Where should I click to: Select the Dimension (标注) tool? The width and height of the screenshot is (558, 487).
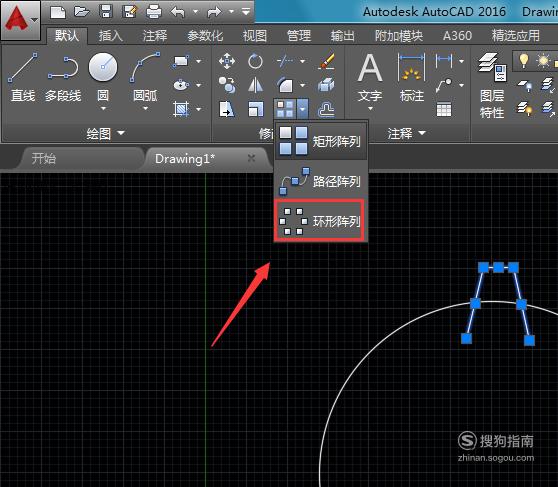pos(412,78)
